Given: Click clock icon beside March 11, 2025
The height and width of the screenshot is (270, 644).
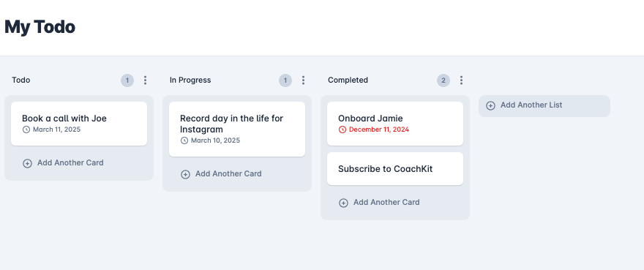Looking at the screenshot, I should (26, 130).
